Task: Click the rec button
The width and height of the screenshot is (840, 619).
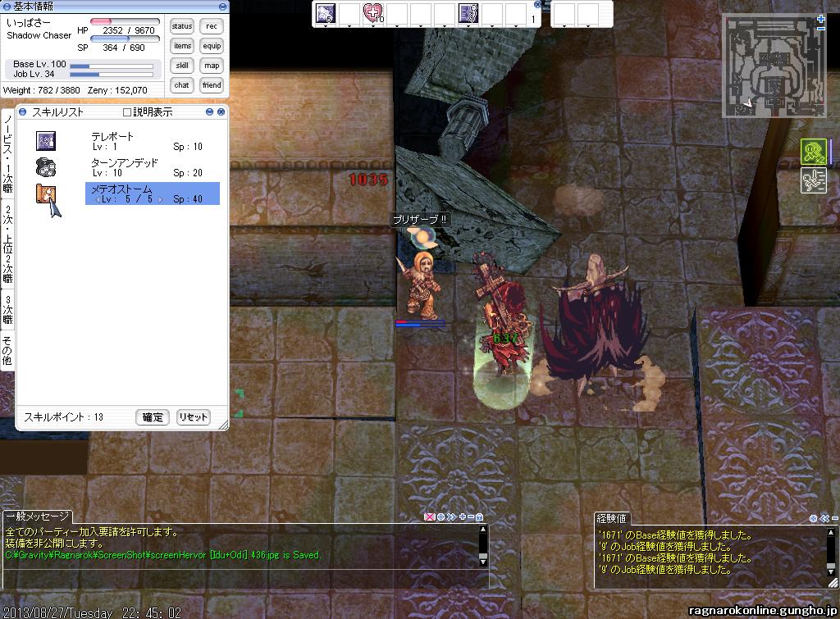Action: pyautogui.click(x=212, y=26)
